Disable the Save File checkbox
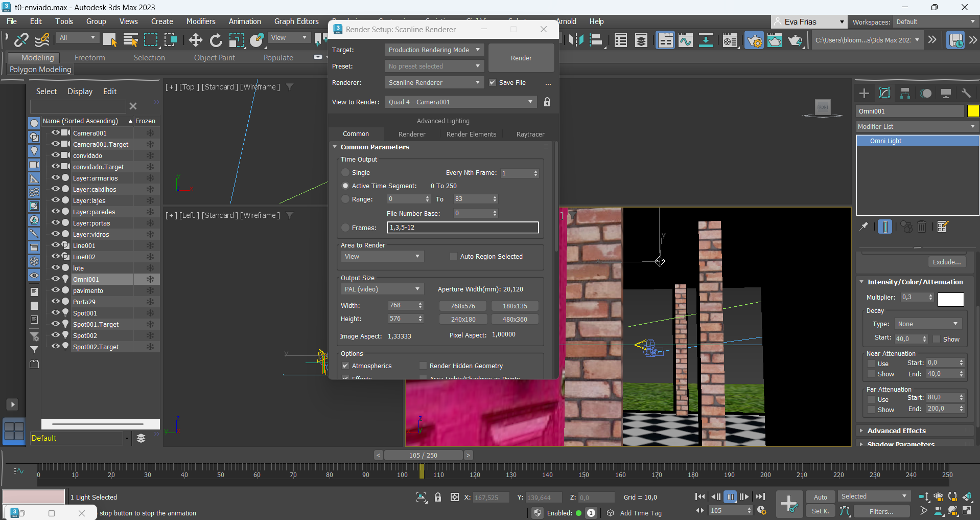 click(493, 83)
